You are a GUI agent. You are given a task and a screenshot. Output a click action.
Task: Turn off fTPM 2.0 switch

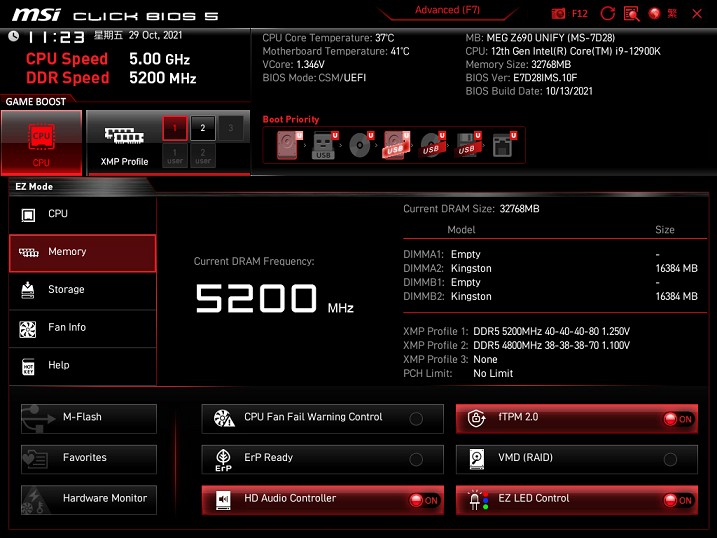[680, 419]
